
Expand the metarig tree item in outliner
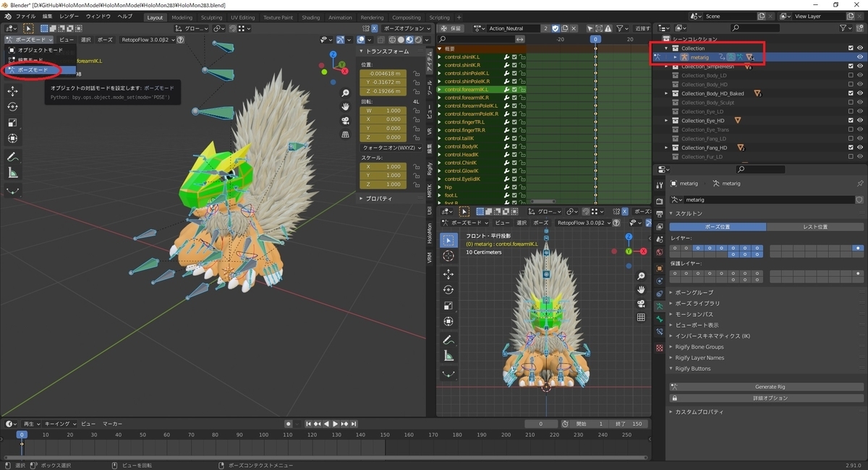[675, 57]
